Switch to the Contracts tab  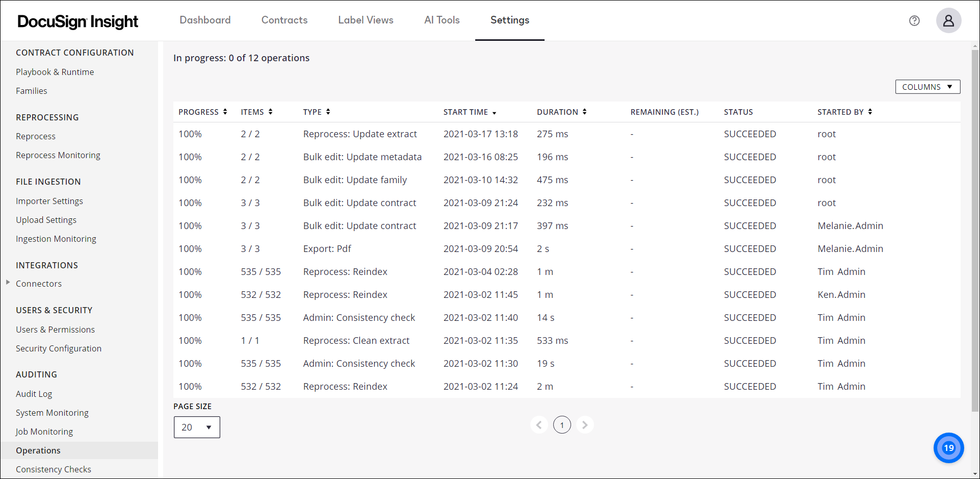[x=284, y=20]
